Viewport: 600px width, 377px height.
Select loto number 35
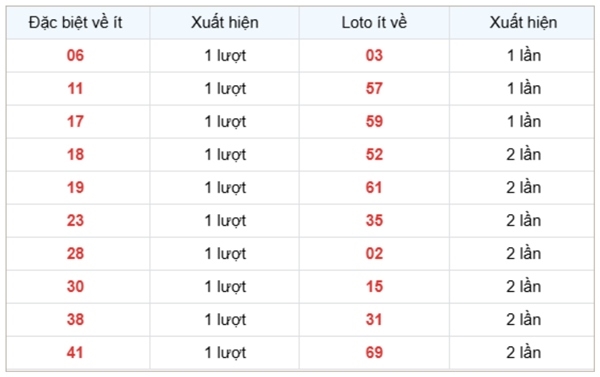coord(374,220)
